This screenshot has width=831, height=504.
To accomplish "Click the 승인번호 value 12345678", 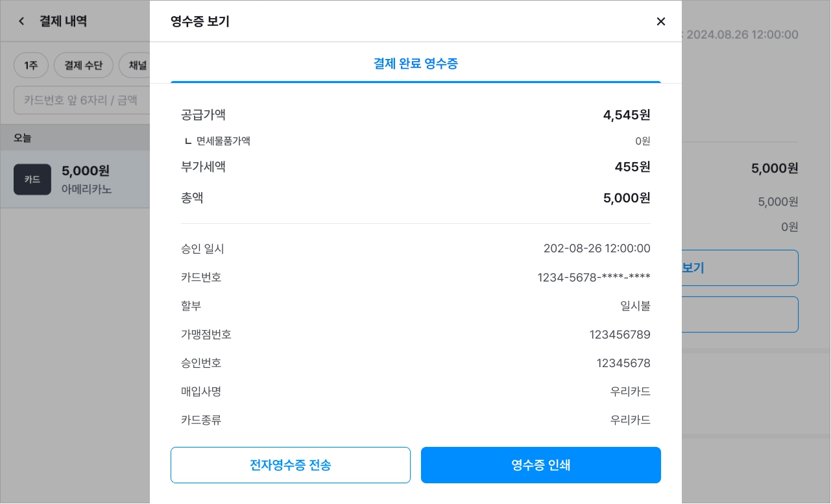I will 623,363.
